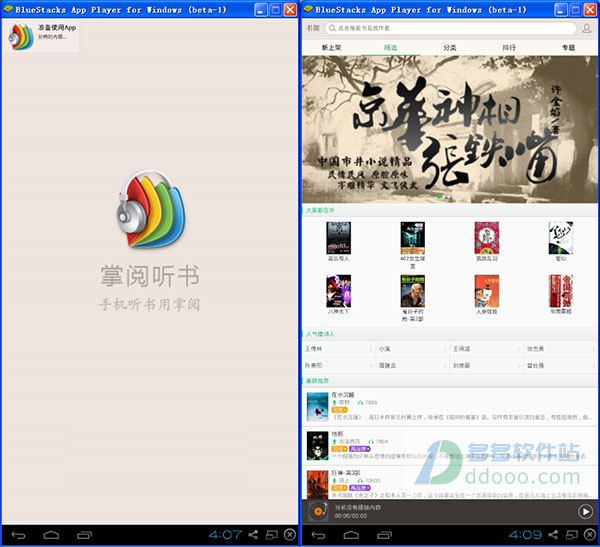
Task: Click circled X icon in right window
Action: pyautogui.click(x=590, y=534)
